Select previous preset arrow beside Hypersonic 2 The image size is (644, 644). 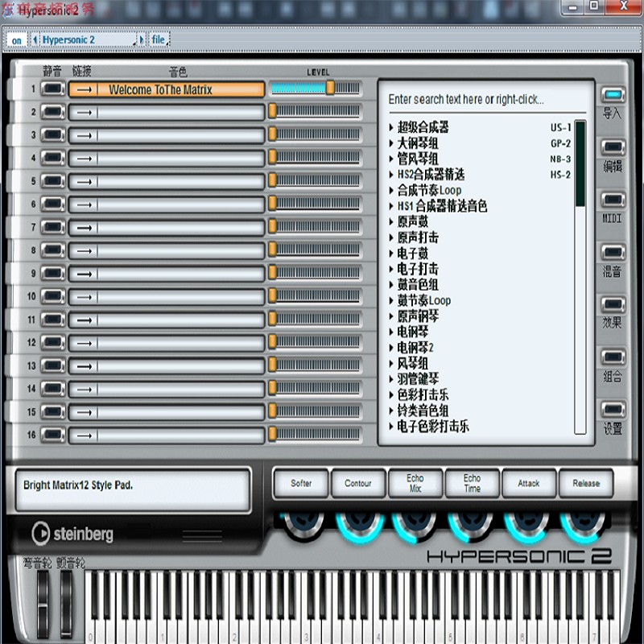click(x=35, y=39)
